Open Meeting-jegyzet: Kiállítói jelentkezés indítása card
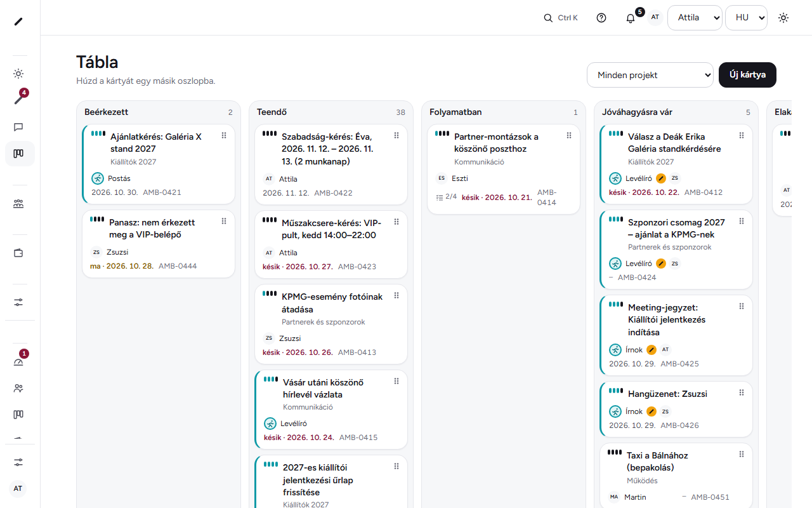This screenshot has height=508, width=812. click(x=676, y=335)
